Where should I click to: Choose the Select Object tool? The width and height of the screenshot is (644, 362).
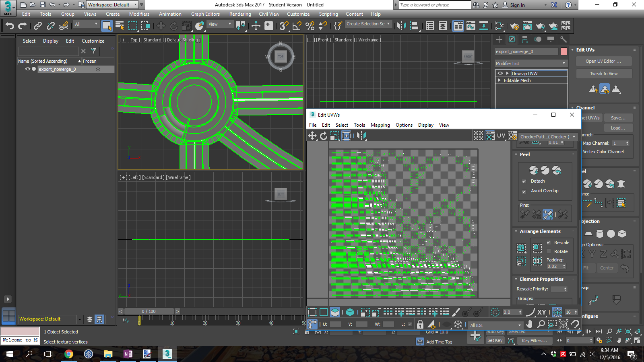pyautogui.click(x=107, y=26)
